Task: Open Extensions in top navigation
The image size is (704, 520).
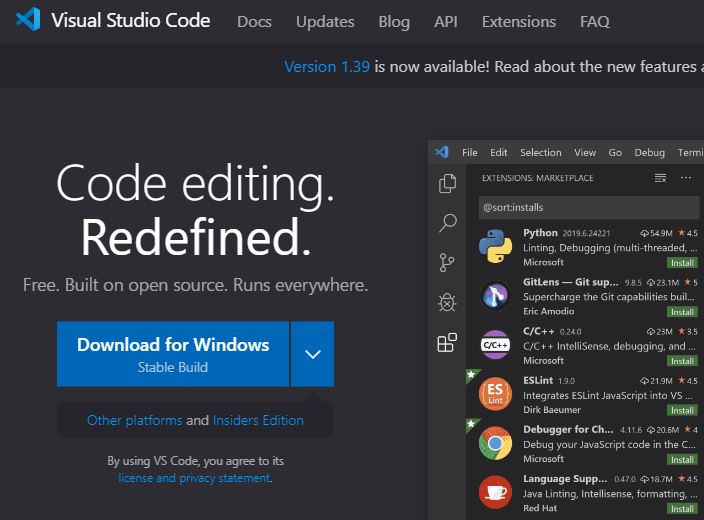Action: click(519, 22)
